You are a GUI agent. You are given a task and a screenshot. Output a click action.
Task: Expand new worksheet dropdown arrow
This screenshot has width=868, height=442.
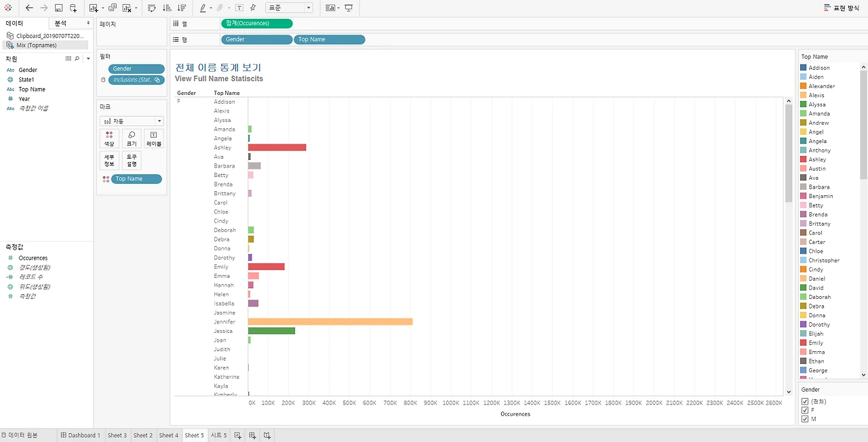102,8
